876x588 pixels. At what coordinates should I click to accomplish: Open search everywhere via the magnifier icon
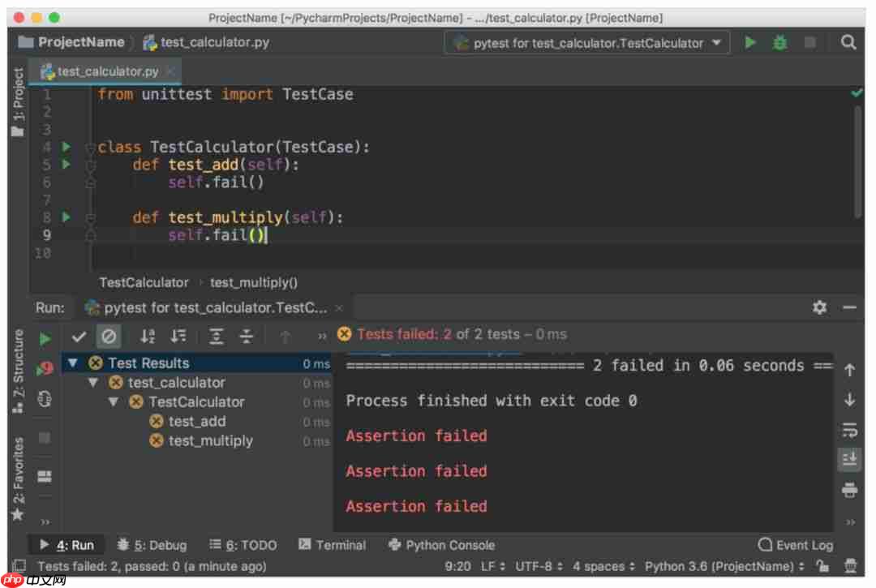848,42
